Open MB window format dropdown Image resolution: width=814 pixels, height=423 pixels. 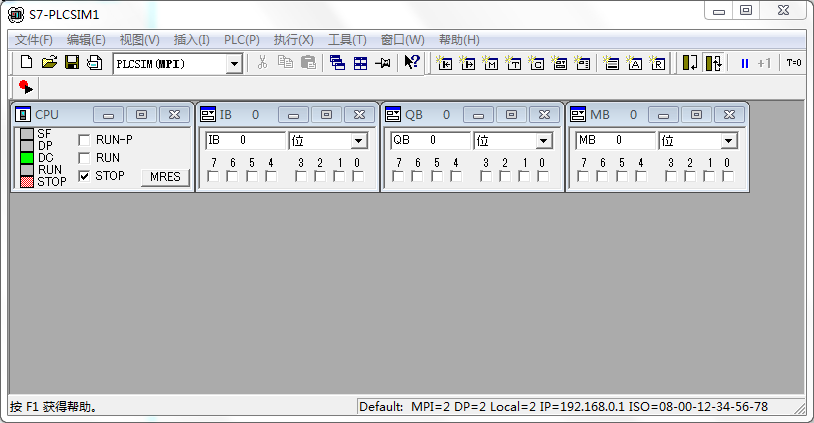[728, 141]
